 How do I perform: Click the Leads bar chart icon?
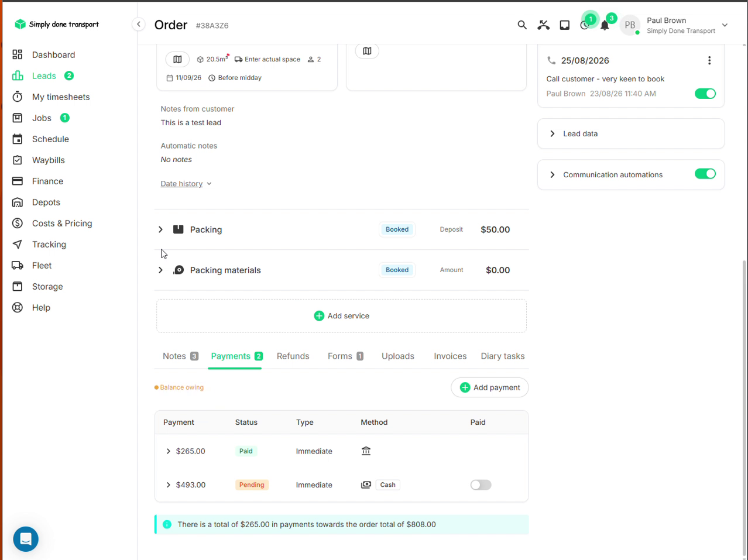18,75
